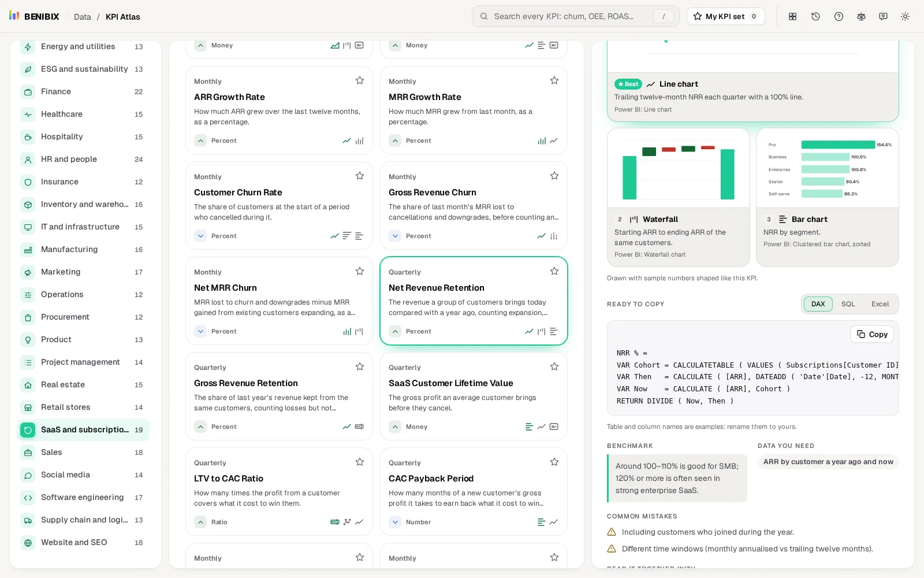Open the Healthcare category
This screenshot has width=924, height=578.
click(x=83, y=114)
